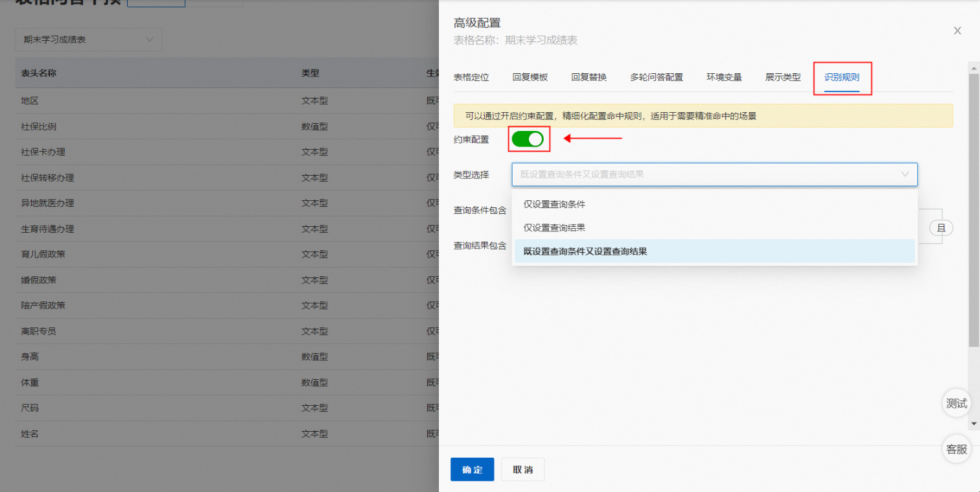The width and height of the screenshot is (980, 492).
Task: Click the panel scrollbar down arrow
Action: (x=974, y=423)
